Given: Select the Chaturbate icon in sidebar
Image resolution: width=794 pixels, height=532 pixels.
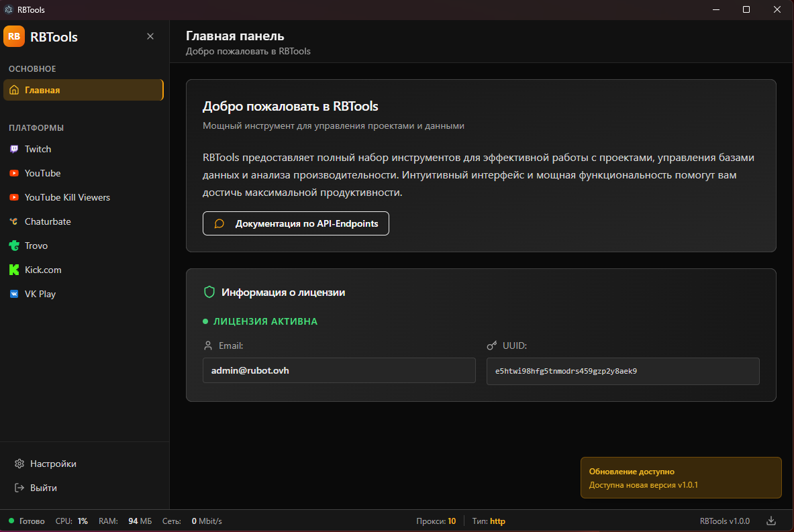Looking at the screenshot, I should point(14,221).
